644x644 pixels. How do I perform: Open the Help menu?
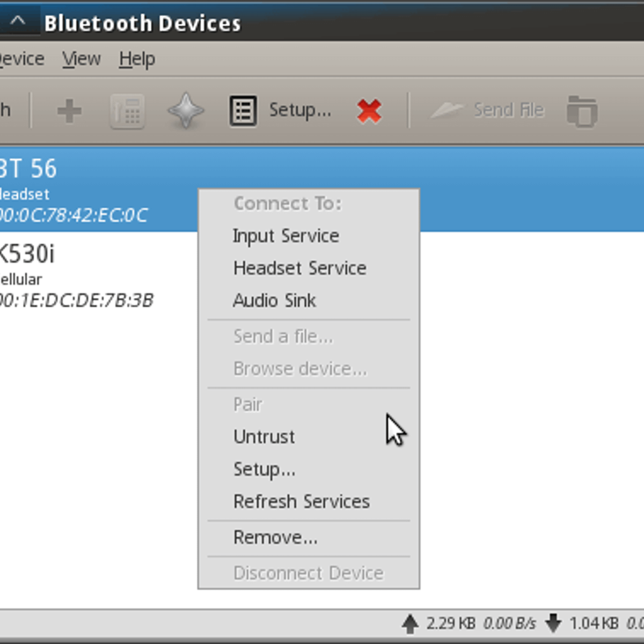137,58
